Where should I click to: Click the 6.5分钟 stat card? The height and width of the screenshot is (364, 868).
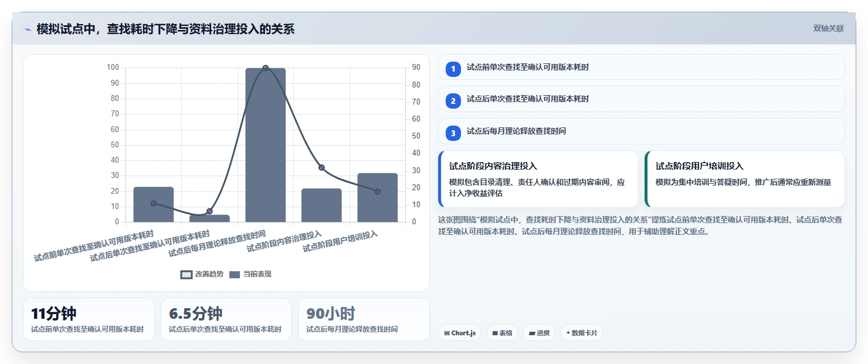tap(226, 319)
